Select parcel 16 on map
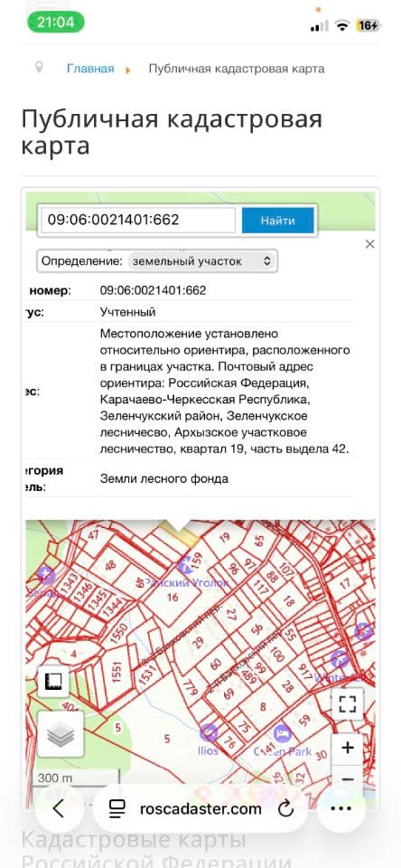 pyautogui.click(x=172, y=597)
